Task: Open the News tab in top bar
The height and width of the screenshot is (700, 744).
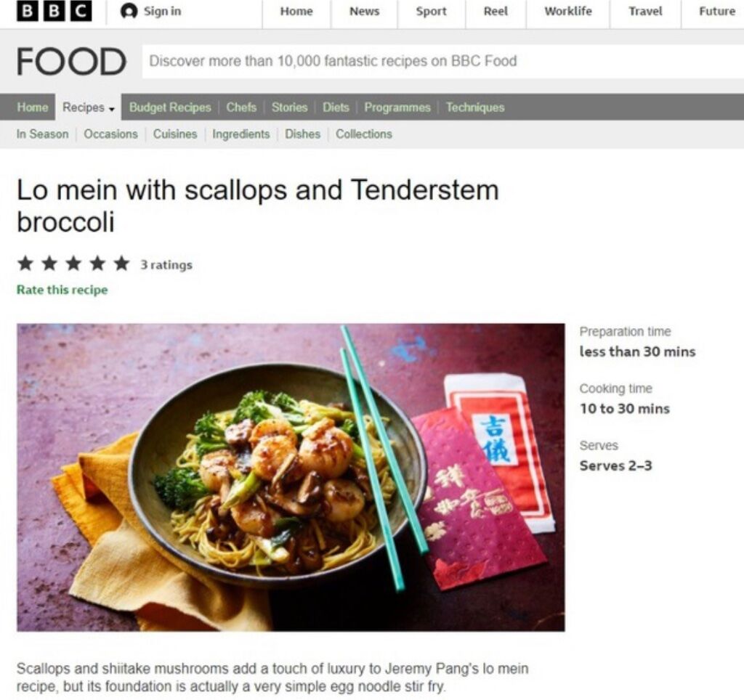Action: (364, 12)
